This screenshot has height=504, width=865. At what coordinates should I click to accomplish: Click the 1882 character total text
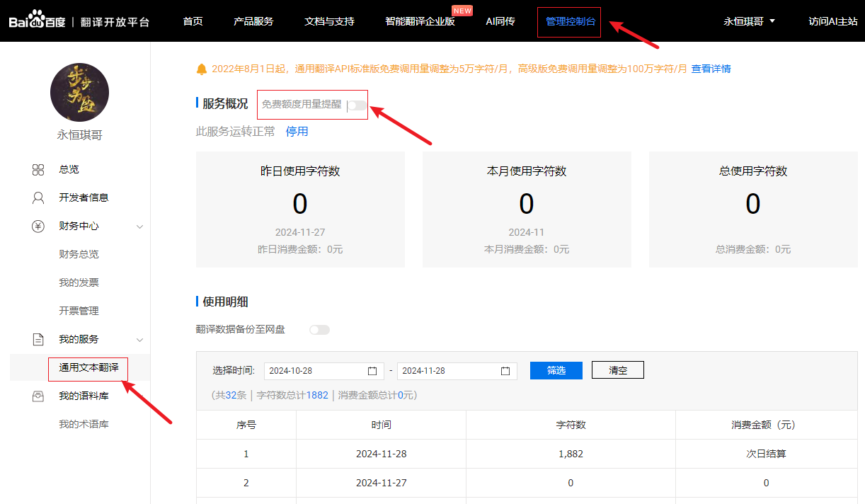point(317,395)
